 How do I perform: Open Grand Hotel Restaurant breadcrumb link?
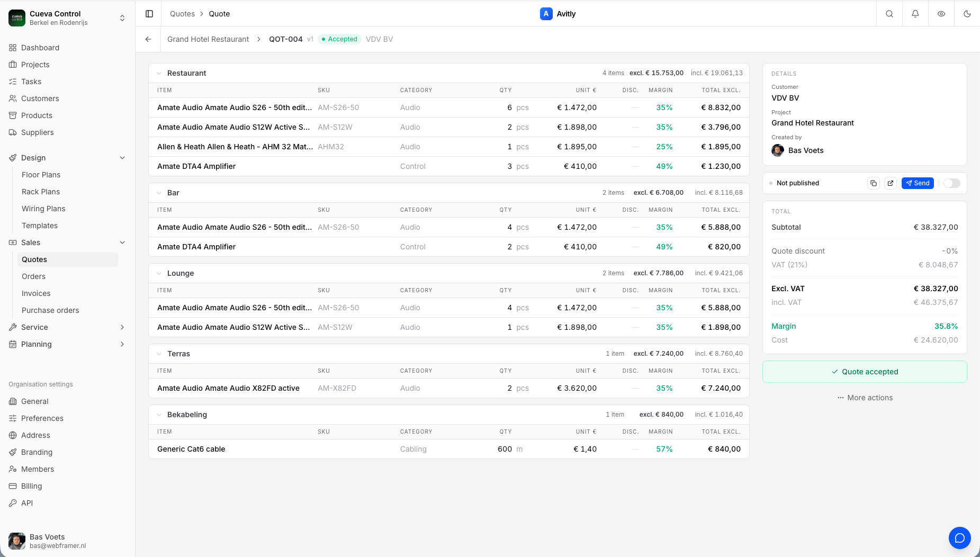(x=208, y=39)
